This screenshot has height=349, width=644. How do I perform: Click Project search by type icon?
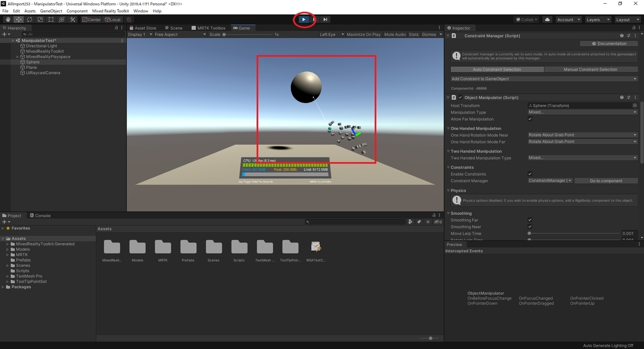coord(411,221)
